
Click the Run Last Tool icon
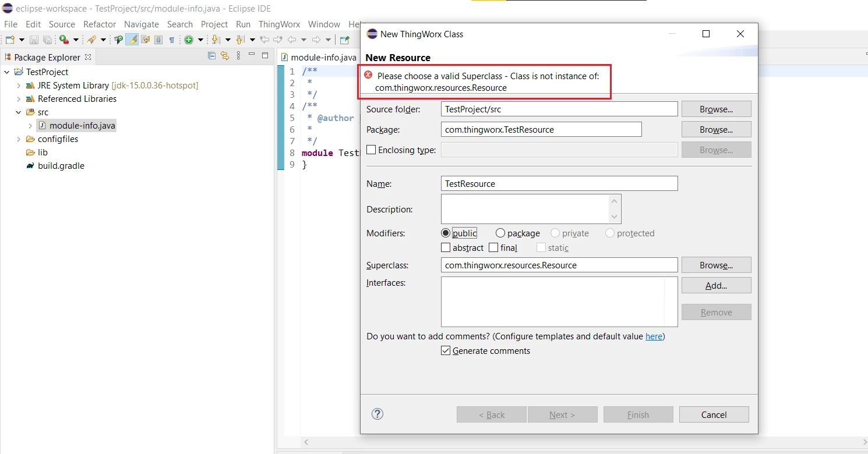63,40
